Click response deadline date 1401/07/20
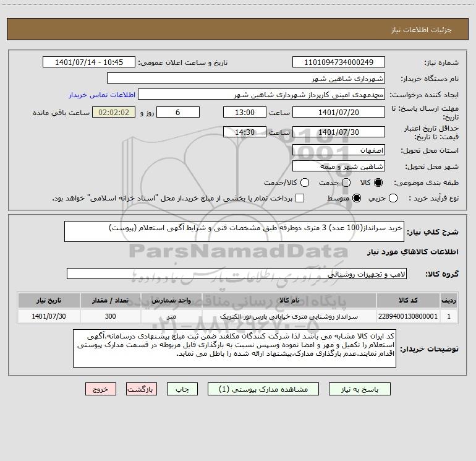 [x=339, y=112]
